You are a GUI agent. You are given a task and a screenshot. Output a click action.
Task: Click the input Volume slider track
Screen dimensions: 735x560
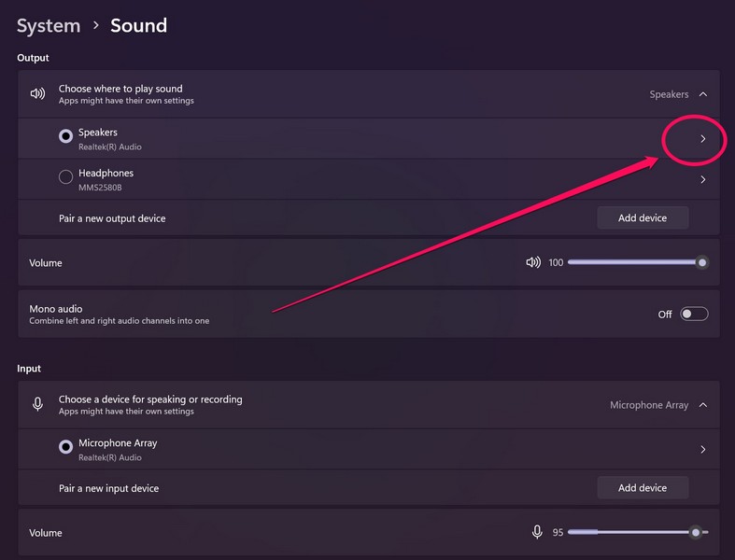tap(635, 532)
